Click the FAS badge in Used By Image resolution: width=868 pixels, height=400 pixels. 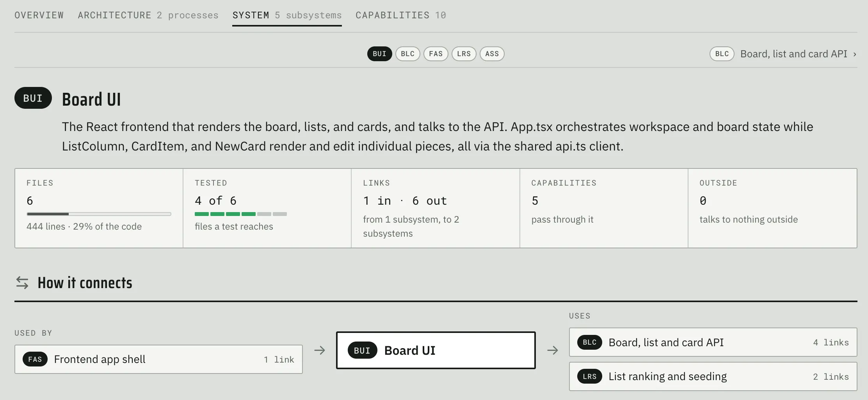(35, 359)
